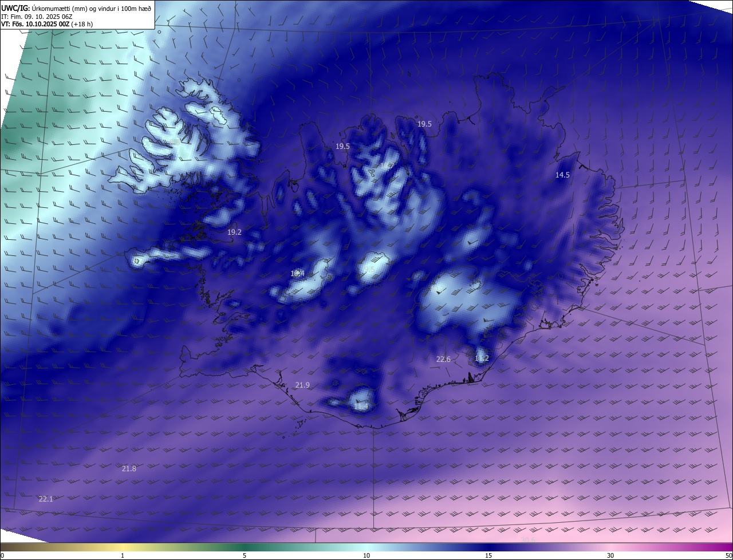This screenshot has height=560, width=733.
Task: Click the 19.2 value label on the map
Action: [234, 232]
